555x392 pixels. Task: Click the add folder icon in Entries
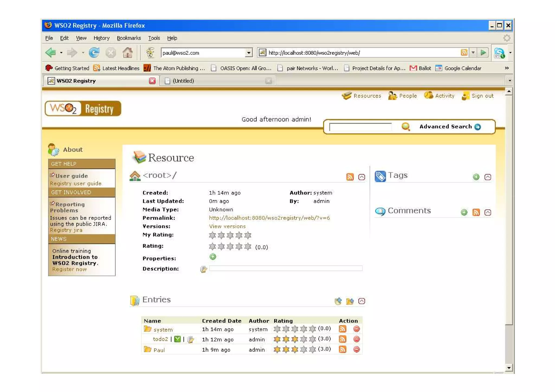pyautogui.click(x=350, y=301)
